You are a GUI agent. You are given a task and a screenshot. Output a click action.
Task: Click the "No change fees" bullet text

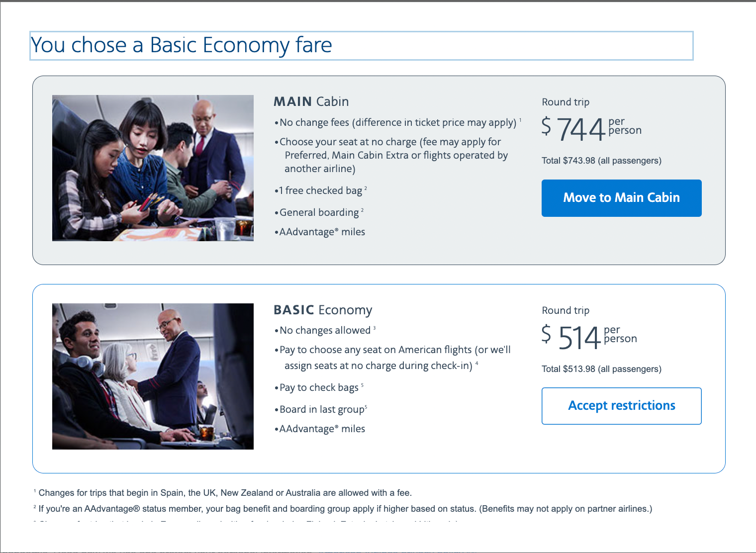click(397, 122)
